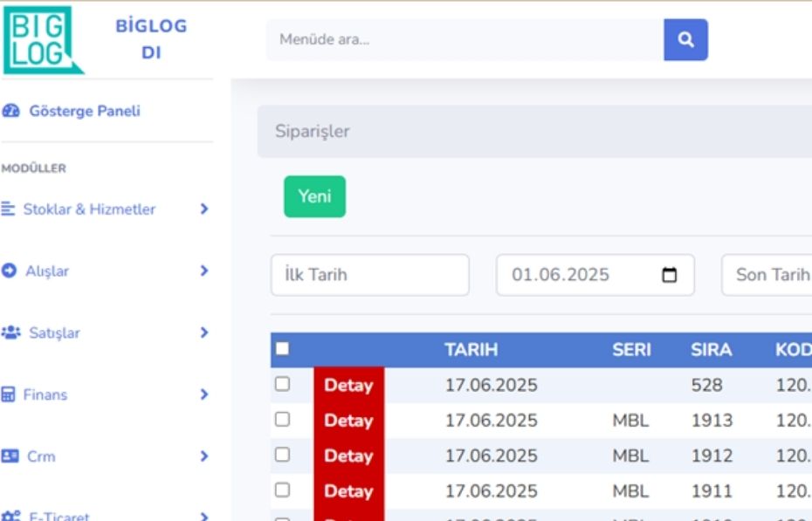Click the Finans calculator icon
Image resolution: width=812 pixels, height=521 pixels.
[x=9, y=395]
